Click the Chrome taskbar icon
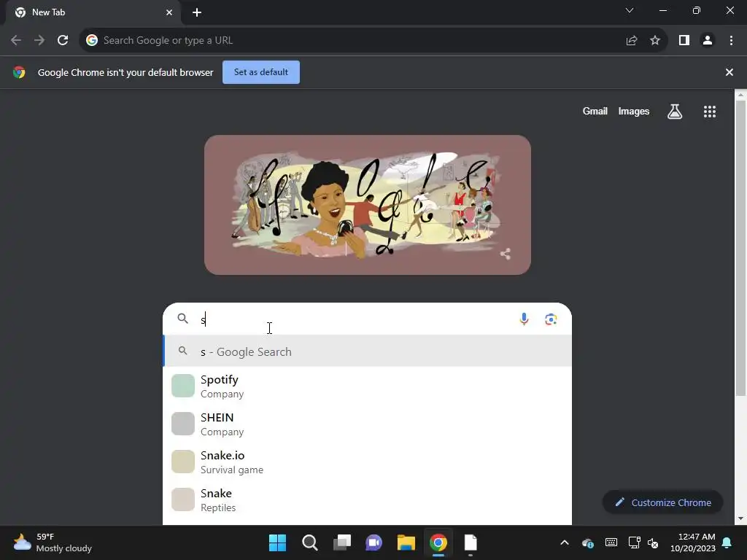The width and height of the screenshot is (747, 560). coord(438,542)
